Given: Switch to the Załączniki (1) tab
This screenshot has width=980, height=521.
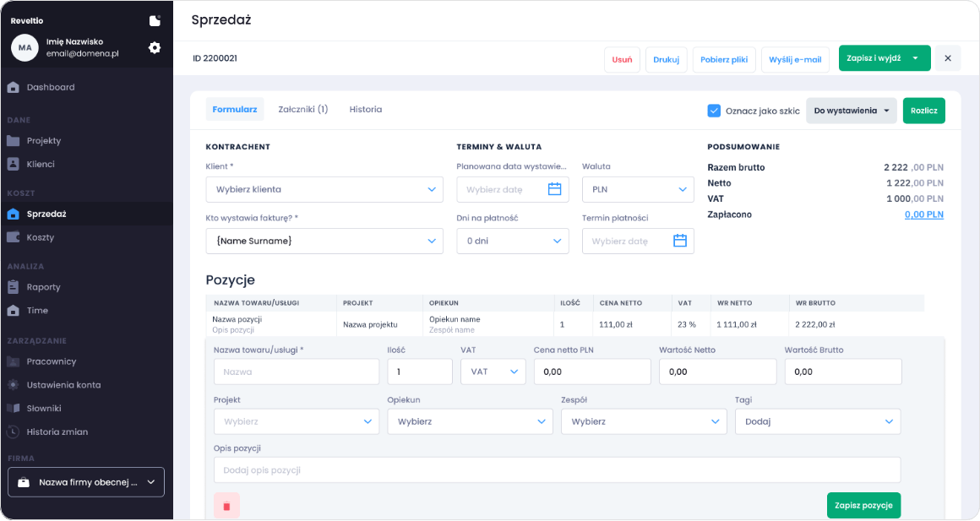Looking at the screenshot, I should click(302, 109).
